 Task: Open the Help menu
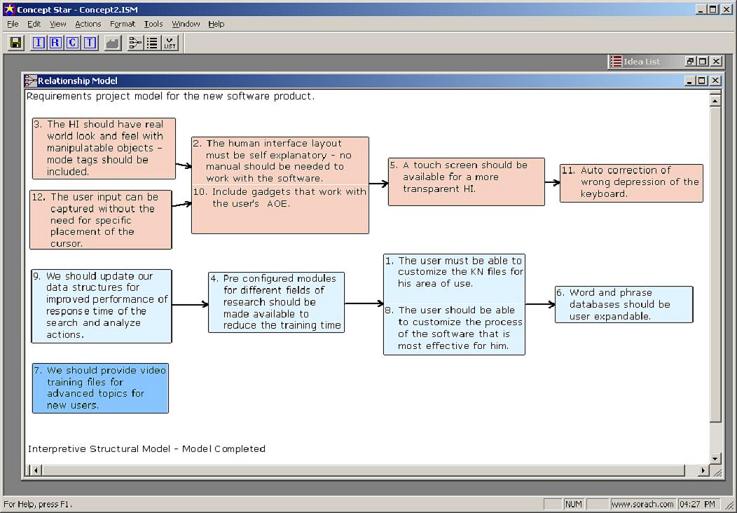(x=216, y=24)
